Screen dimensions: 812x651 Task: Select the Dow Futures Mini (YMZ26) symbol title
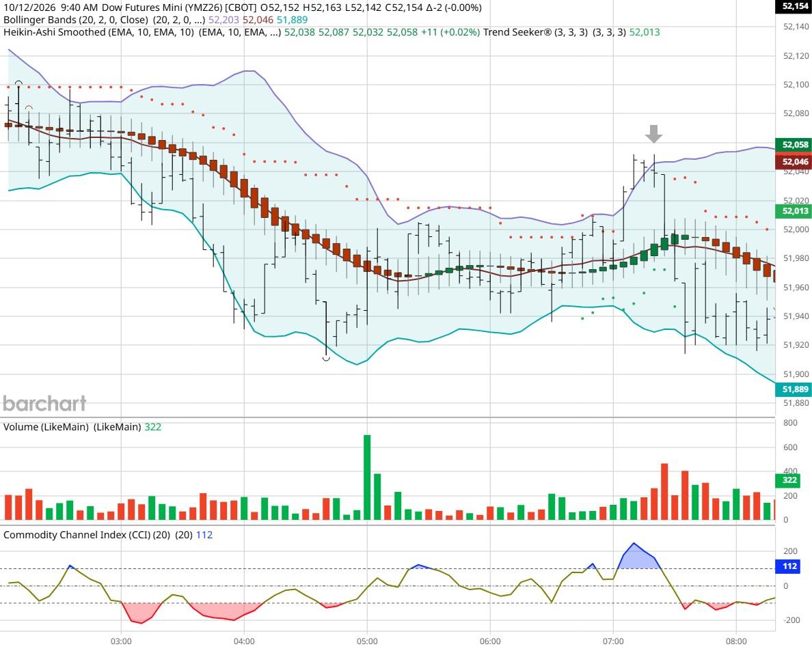(x=161, y=8)
